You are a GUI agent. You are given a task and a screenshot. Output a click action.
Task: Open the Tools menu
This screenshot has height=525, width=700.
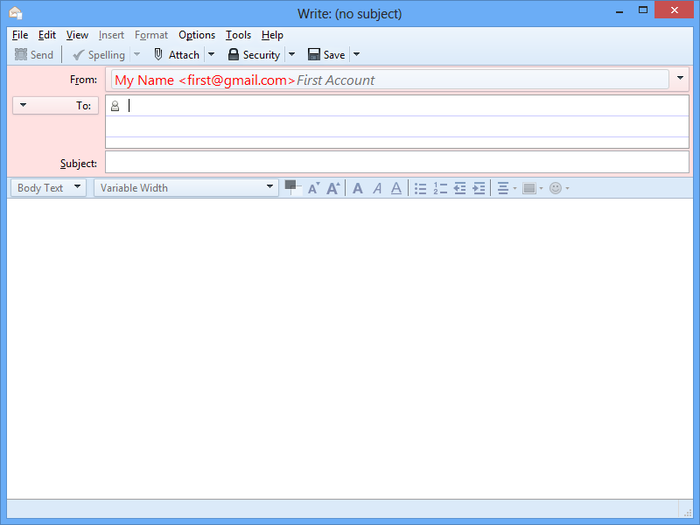pos(238,35)
